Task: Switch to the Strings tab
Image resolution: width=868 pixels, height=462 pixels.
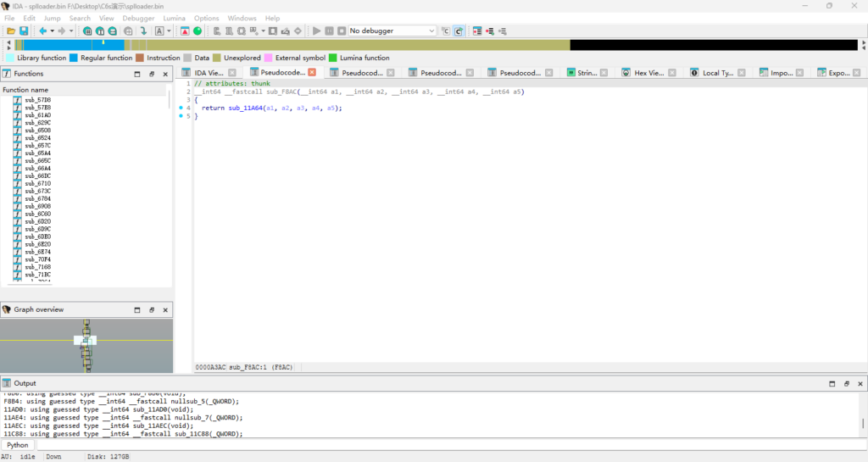Action: (587, 73)
